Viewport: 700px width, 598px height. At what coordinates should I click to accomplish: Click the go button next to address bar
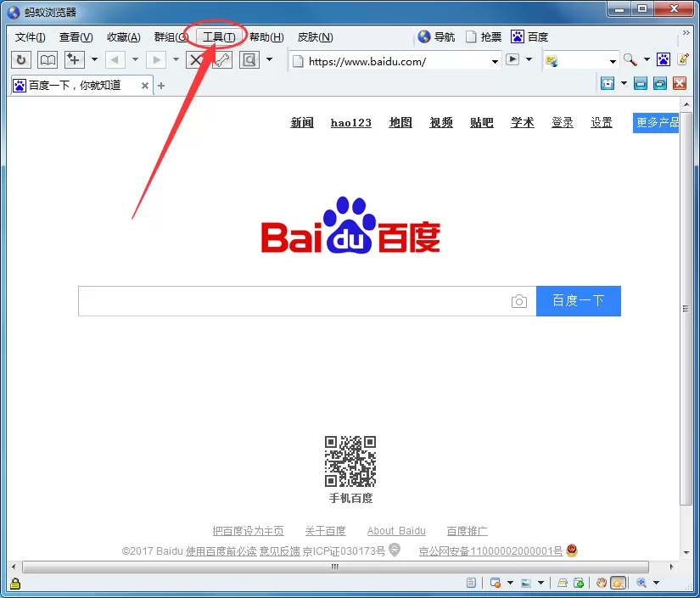(x=512, y=59)
